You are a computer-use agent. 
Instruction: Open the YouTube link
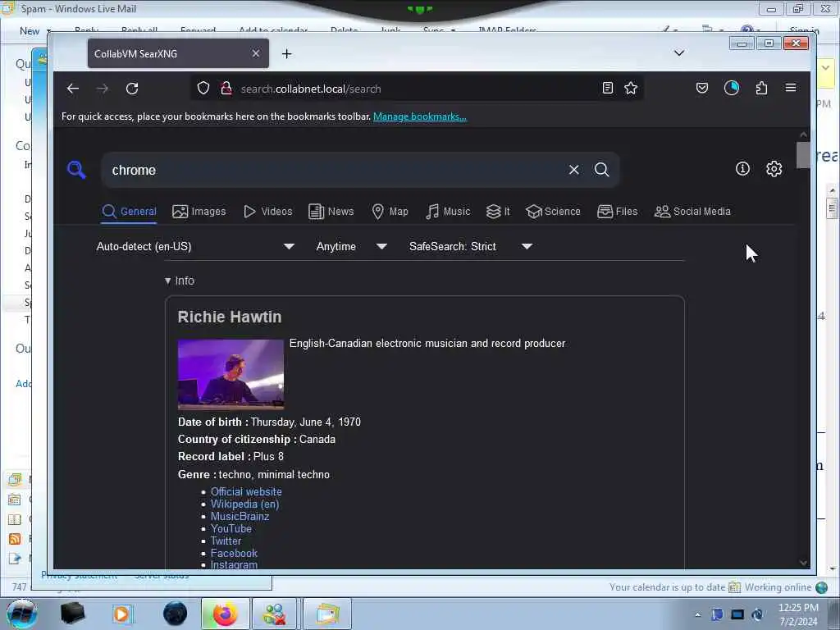pos(231,528)
